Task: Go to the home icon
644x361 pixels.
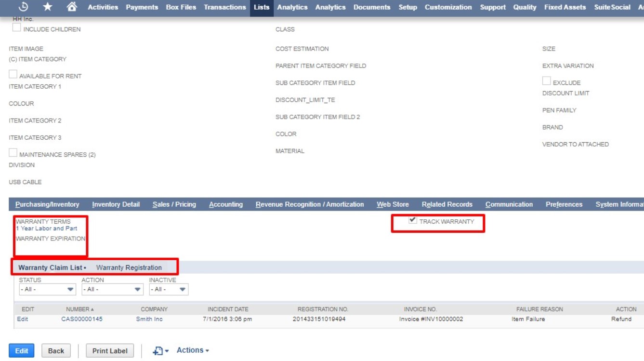Action: pos(72,7)
